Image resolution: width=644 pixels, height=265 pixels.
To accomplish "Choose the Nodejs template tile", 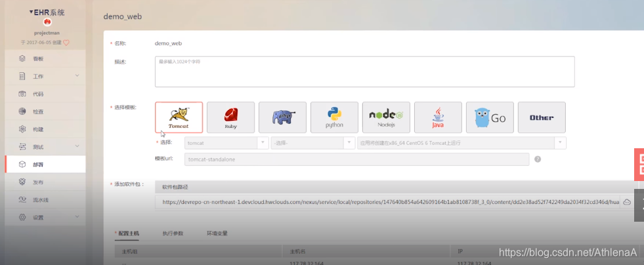I will coord(386,117).
